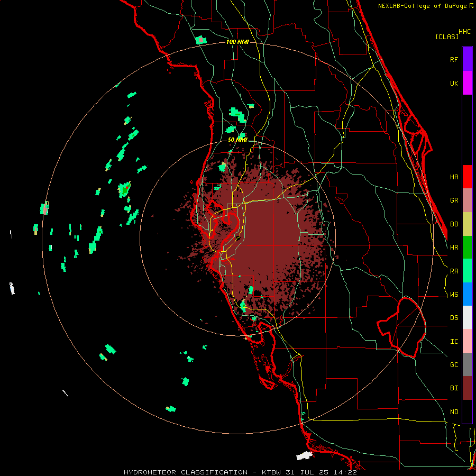Click the BD legend label
476x476 pixels.
point(454,224)
